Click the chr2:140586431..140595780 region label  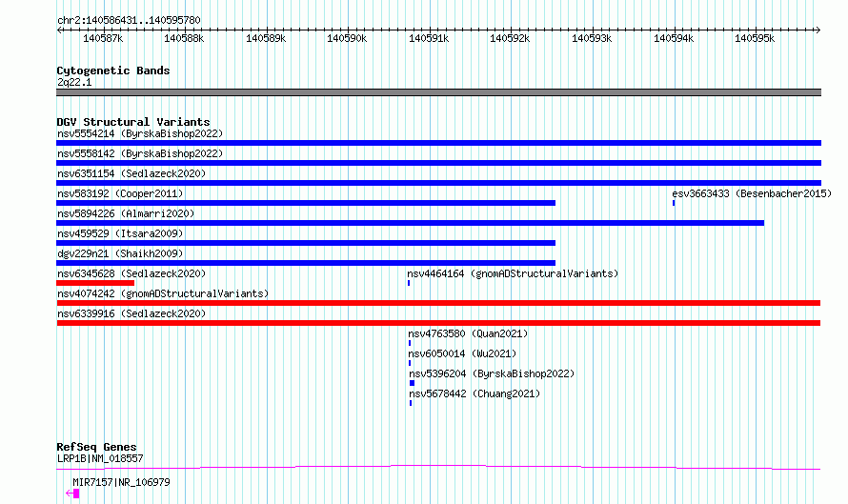pos(129,20)
